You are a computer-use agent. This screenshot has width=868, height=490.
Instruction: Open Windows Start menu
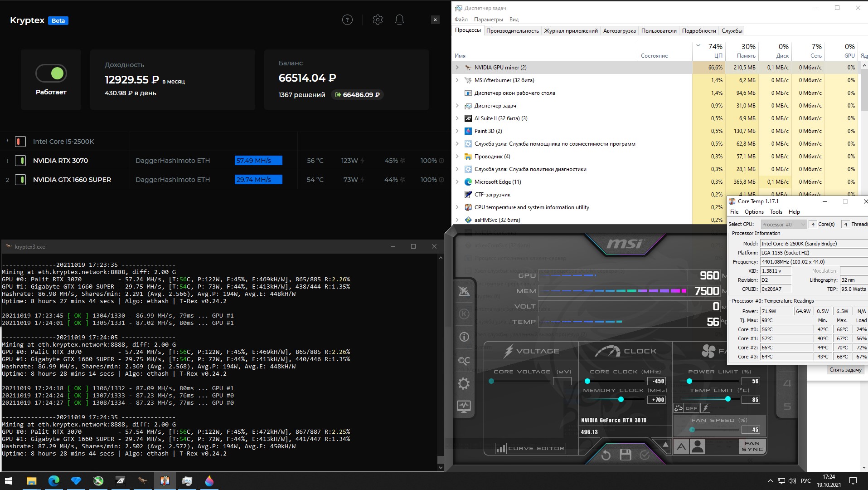[9, 481]
